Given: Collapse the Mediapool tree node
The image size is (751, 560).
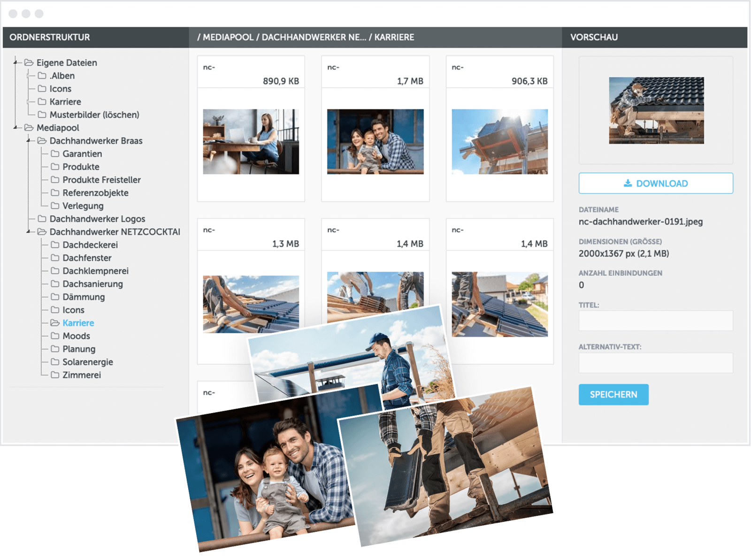Looking at the screenshot, I should [15, 127].
